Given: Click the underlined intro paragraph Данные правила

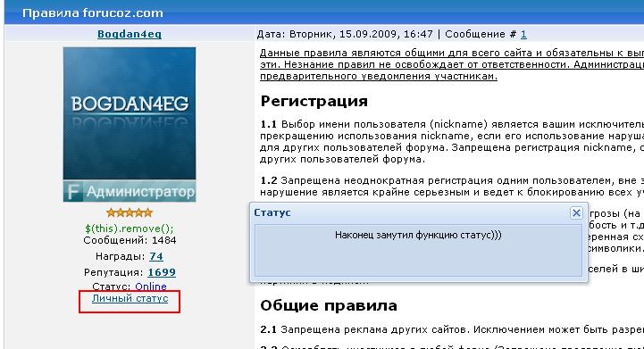Looking at the screenshot, I should [452, 64].
